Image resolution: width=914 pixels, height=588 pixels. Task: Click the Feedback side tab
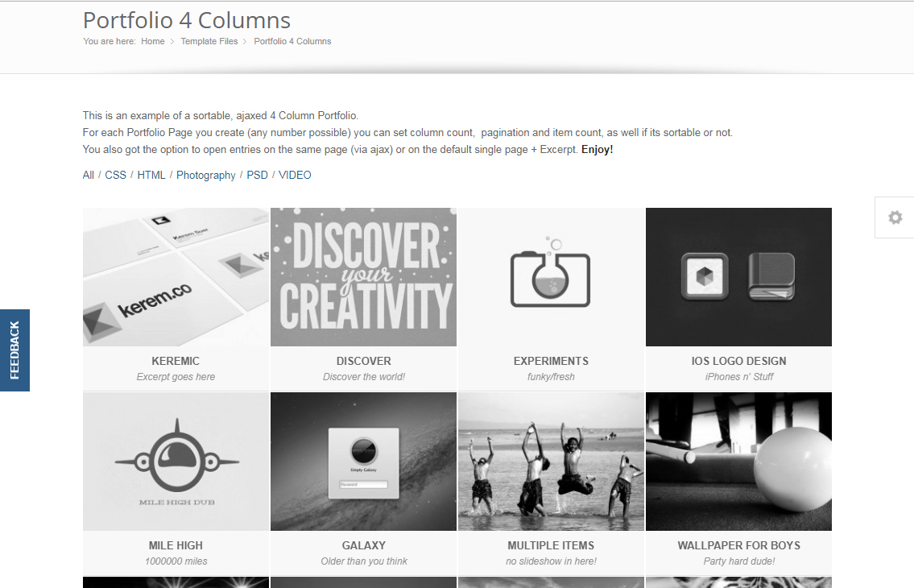[x=14, y=350]
